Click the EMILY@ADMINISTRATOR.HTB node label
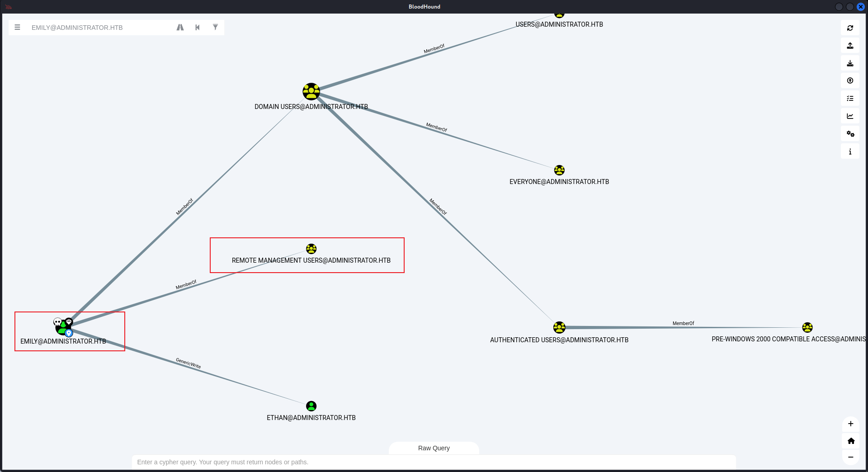This screenshot has height=472, width=868. [63, 341]
